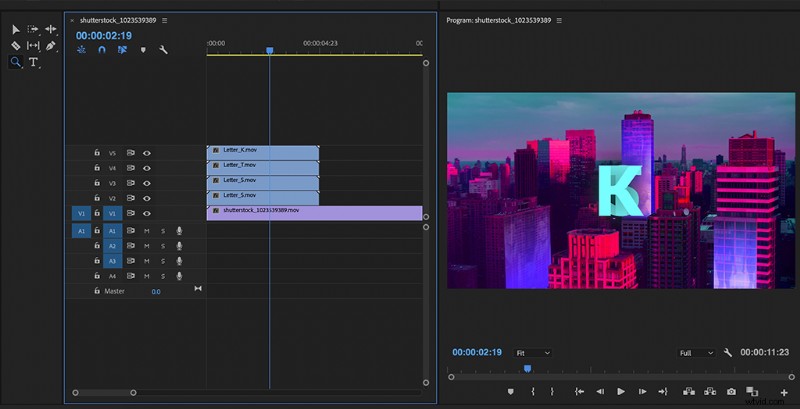Add marker in Program monitor
This screenshot has height=409, width=800.
pos(510,392)
